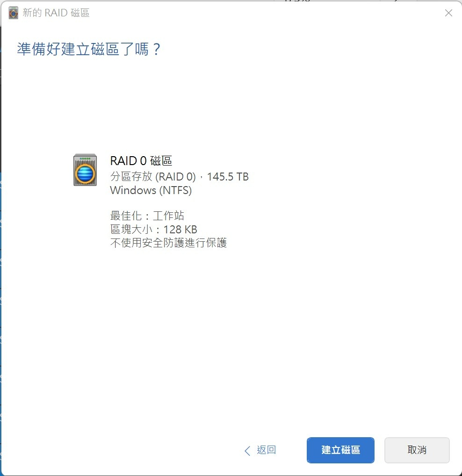Click the 128 KB value
Viewport: 462px width, 476px height.
pos(180,229)
